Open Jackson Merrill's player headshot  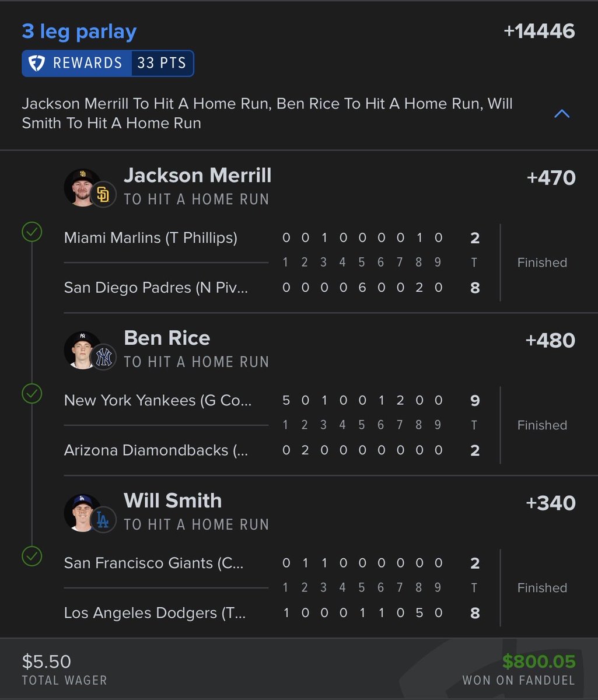pyautogui.click(x=81, y=187)
